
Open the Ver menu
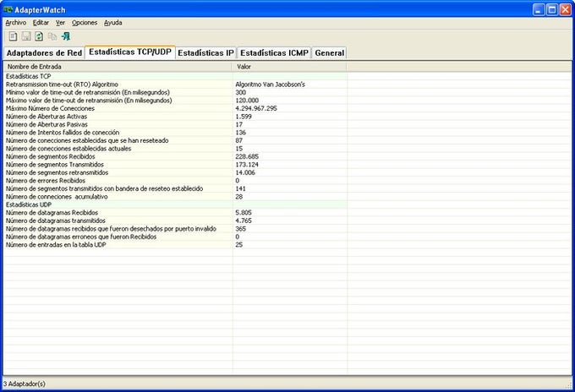click(60, 23)
